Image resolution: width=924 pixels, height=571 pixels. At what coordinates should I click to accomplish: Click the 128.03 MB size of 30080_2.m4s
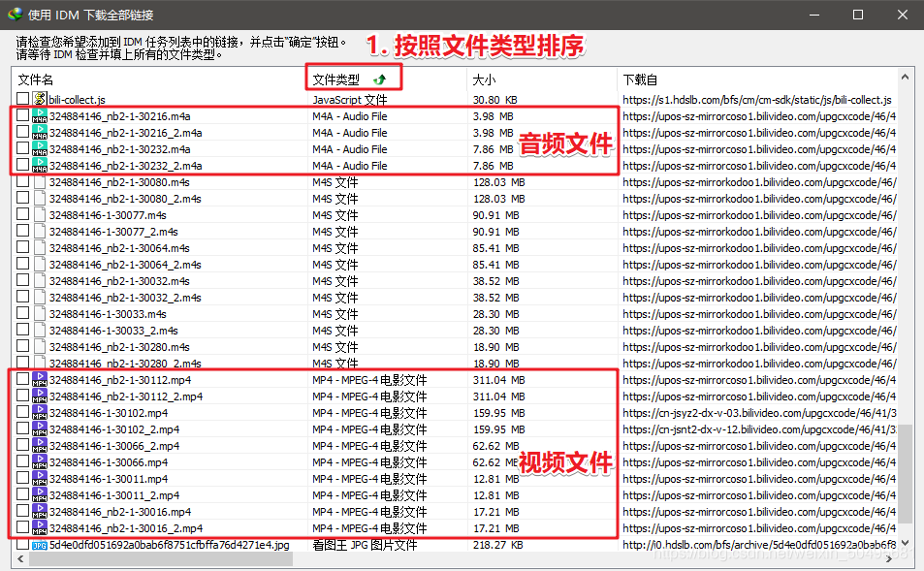[498, 199]
